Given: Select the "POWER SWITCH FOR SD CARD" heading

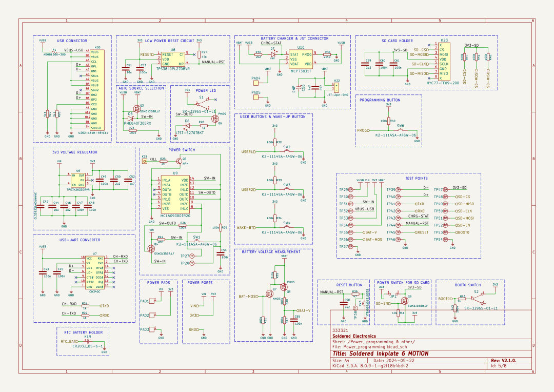Looking at the screenshot, I should click(x=403, y=282).
